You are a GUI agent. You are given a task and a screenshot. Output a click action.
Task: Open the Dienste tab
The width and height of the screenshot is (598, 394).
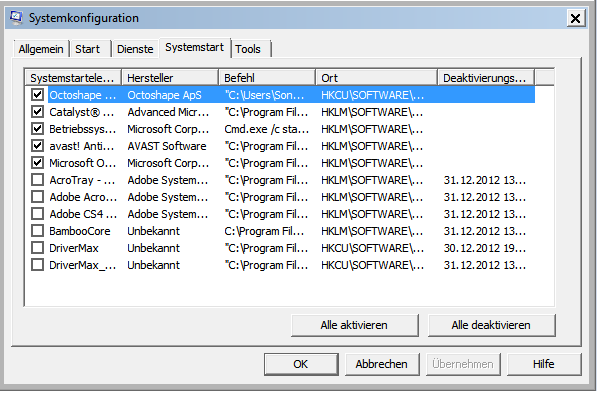135,49
